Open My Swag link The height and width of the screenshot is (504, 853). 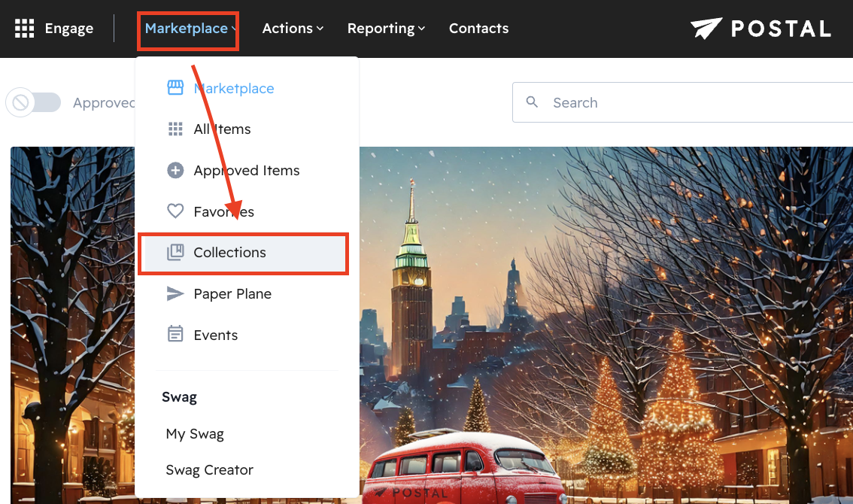[x=195, y=434]
